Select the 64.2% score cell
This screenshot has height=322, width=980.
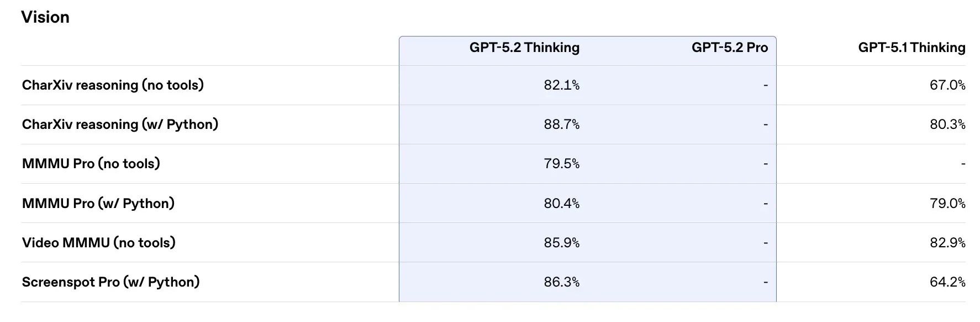pos(947,282)
